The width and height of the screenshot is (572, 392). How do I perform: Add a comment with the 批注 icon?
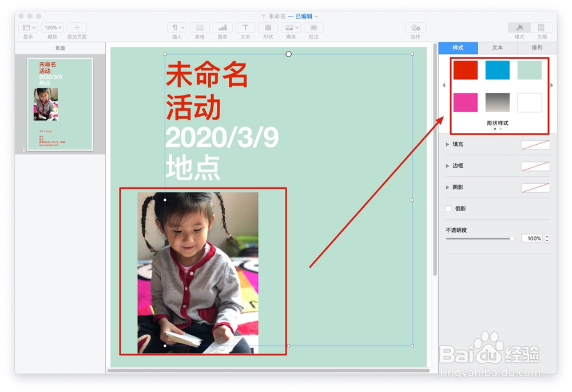[314, 27]
